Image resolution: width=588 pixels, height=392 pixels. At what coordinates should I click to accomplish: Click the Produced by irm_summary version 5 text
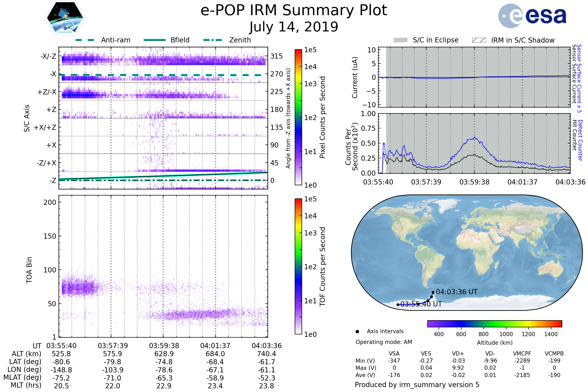[417, 385]
